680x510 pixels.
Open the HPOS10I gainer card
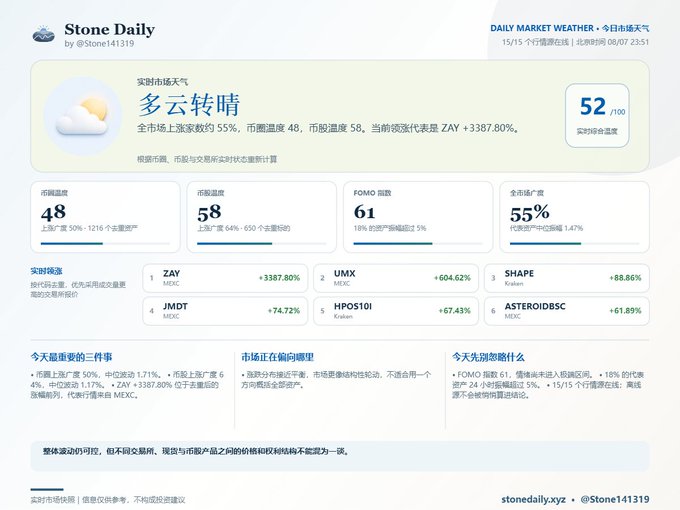[396, 311]
